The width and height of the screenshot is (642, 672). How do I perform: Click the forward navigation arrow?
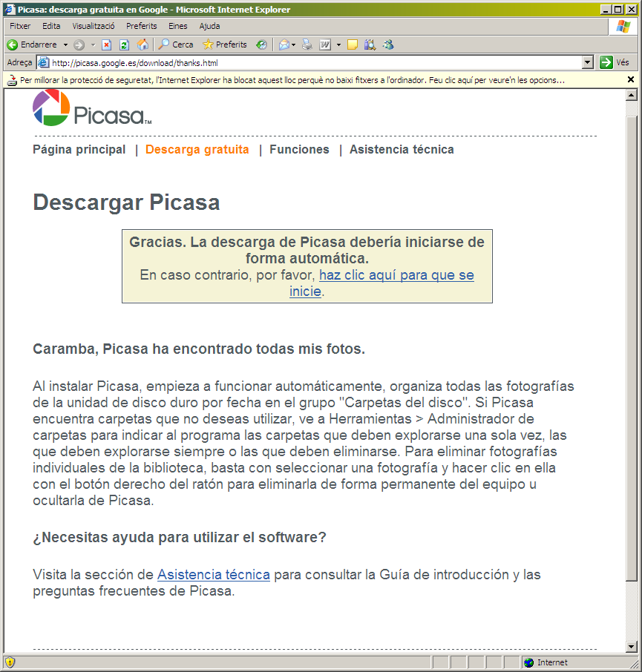click(x=79, y=45)
